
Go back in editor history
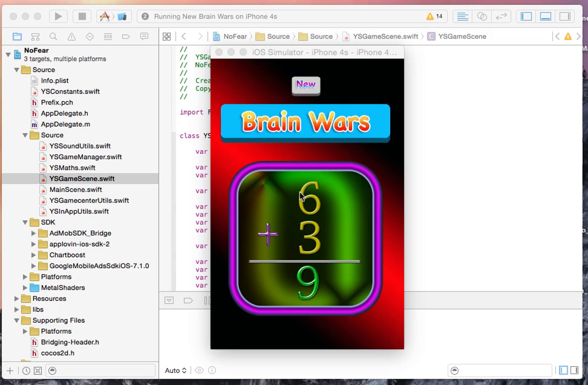click(x=184, y=37)
